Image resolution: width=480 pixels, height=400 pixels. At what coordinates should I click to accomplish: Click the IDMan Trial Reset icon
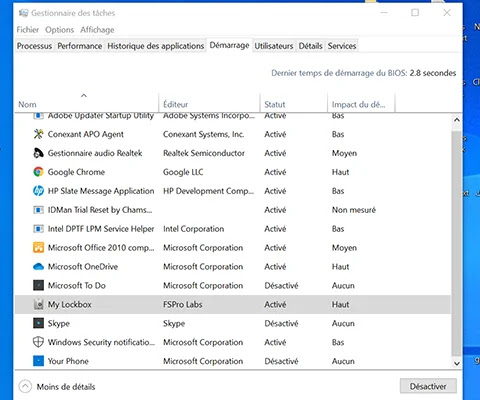tap(38, 210)
